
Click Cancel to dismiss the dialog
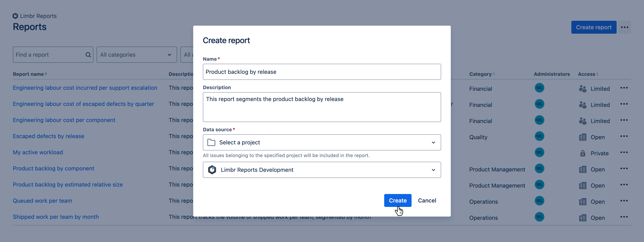pos(427,200)
